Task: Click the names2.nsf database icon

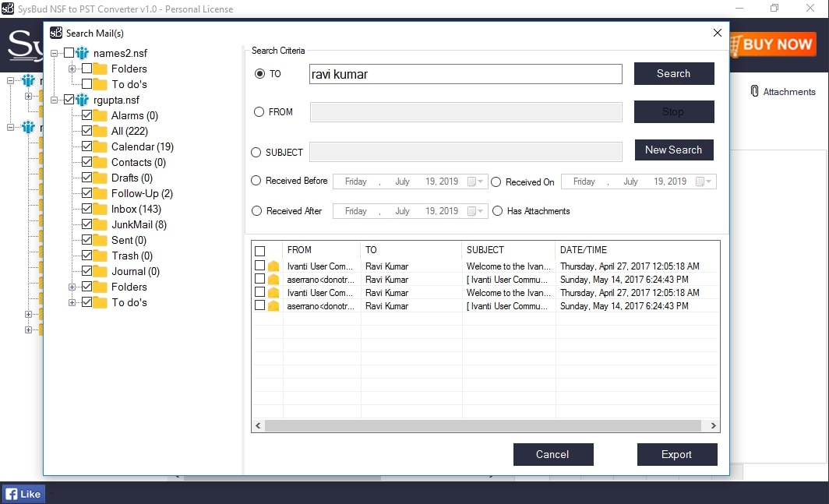Action: click(x=83, y=53)
